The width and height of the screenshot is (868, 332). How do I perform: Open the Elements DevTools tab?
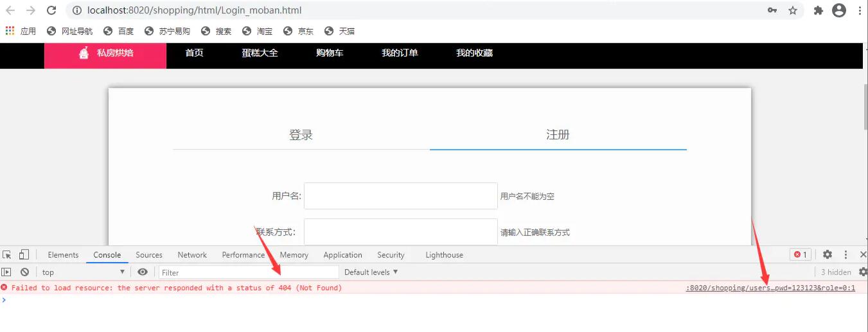point(63,255)
